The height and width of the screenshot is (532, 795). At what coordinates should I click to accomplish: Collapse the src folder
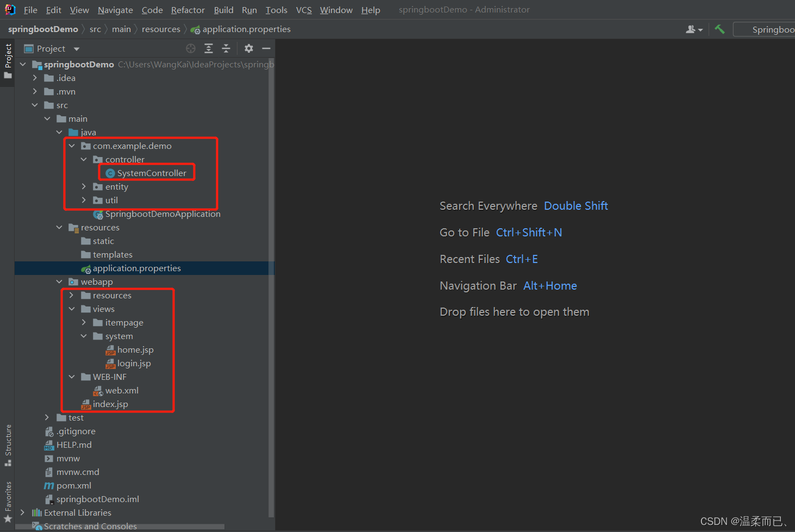pos(35,105)
